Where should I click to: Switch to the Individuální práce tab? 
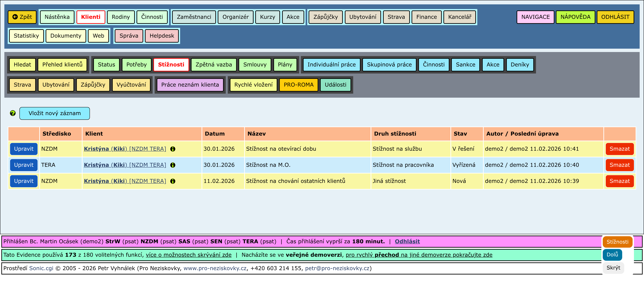coord(331,65)
